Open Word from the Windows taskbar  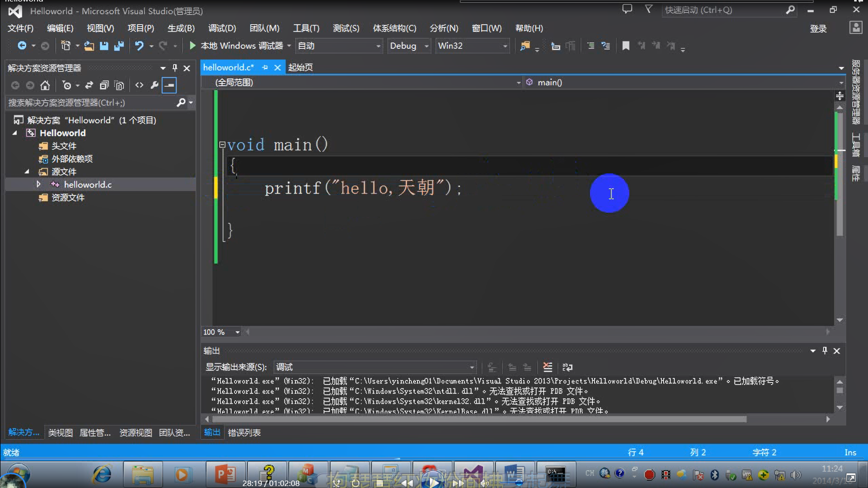point(514,474)
